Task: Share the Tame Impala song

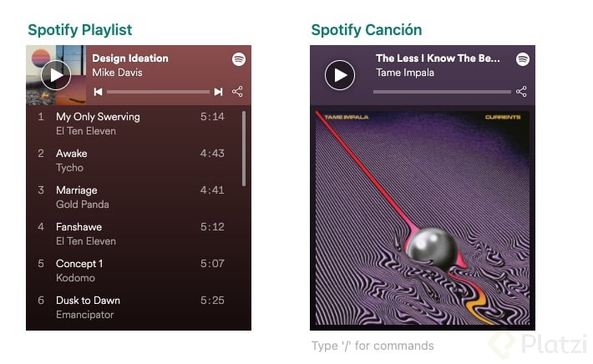Action: (x=521, y=92)
